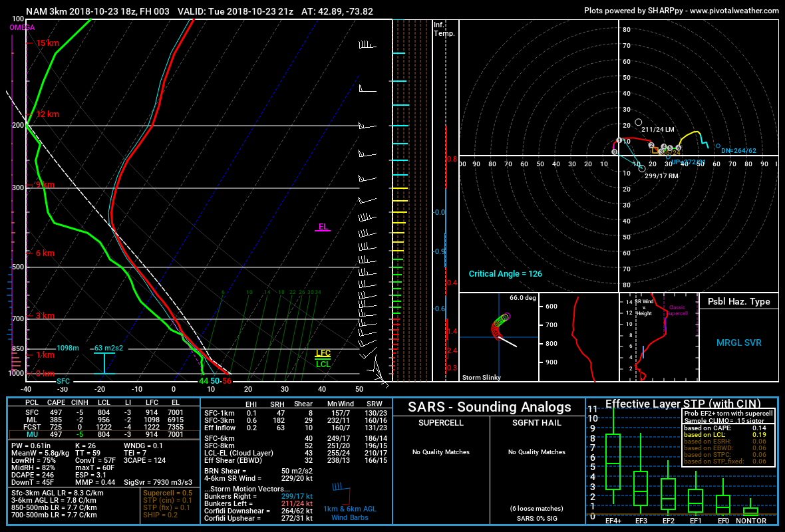Viewport: 785px width, 532px height.
Task: Click the "Psbl Haz. Type" heading
Action: pos(738,301)
